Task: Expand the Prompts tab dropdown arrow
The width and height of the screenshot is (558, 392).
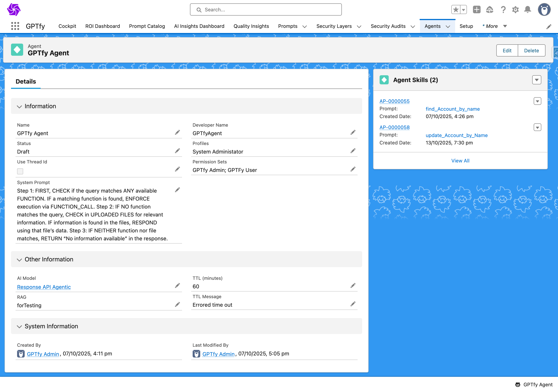Action: pos(304,27)
